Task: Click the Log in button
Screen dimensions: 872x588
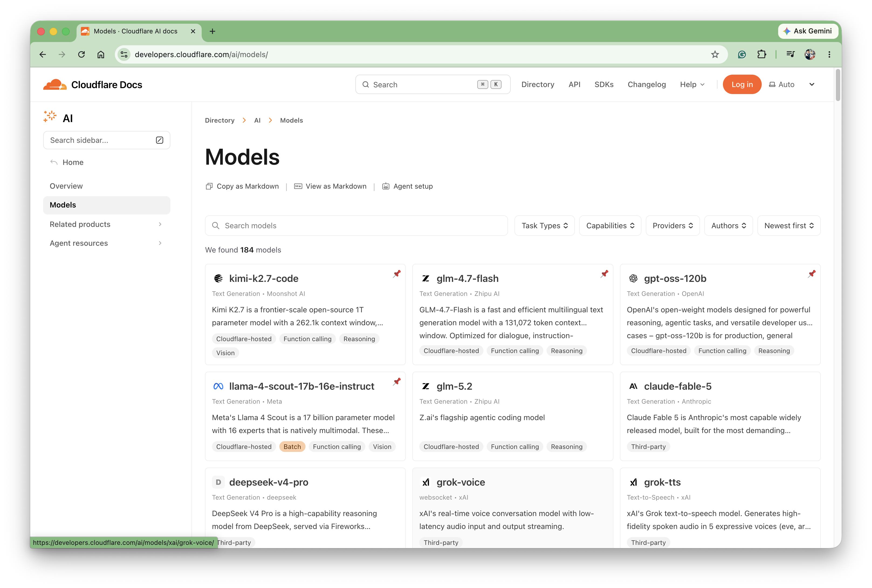Action: (x=742, y=84)
